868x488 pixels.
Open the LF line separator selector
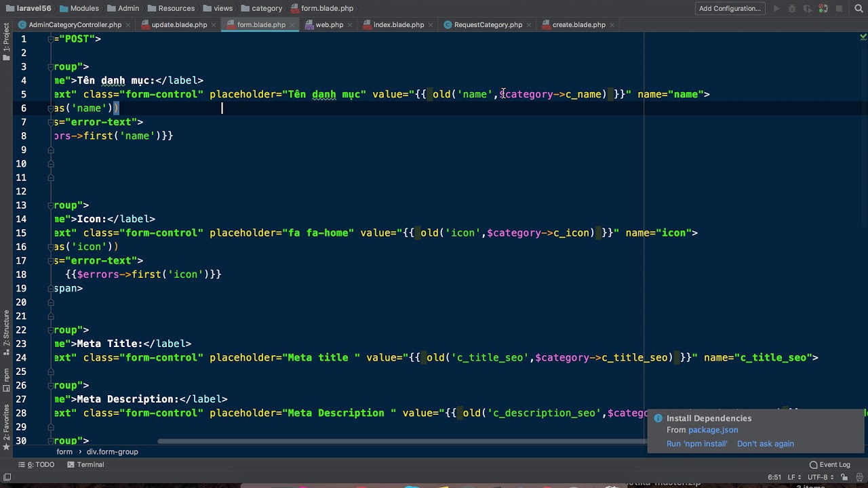tap(793, 478)
